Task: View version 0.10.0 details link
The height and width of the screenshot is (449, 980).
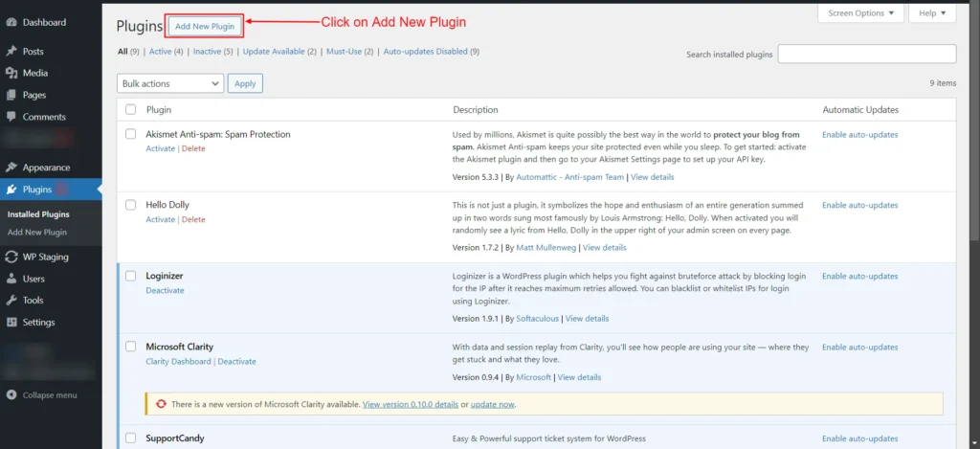Action: point(411,405)
